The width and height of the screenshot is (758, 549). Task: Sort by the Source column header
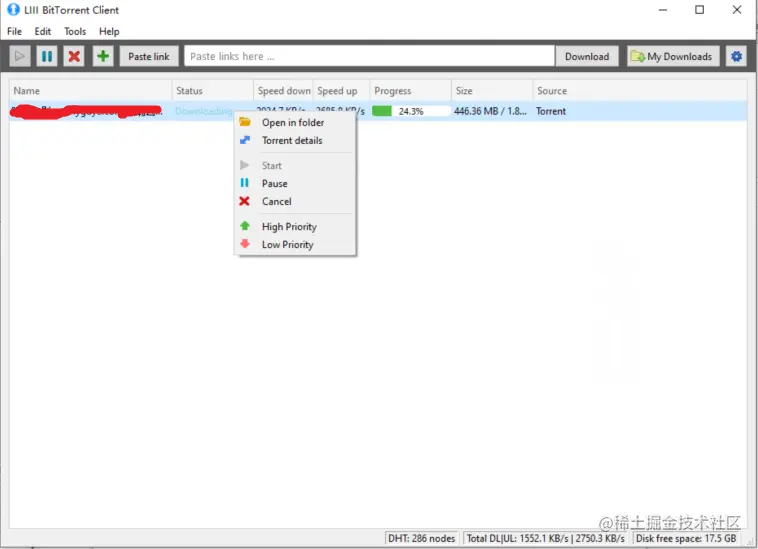tap(640, 91)
